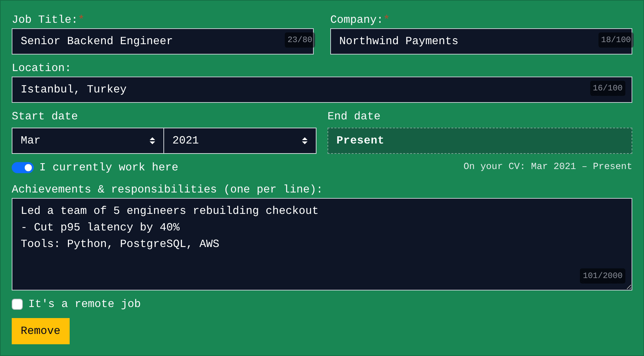644x356 pixels.
Task: Click the "It's a remote job" label text
Action: pyautogui.click(x=84, y=304)
